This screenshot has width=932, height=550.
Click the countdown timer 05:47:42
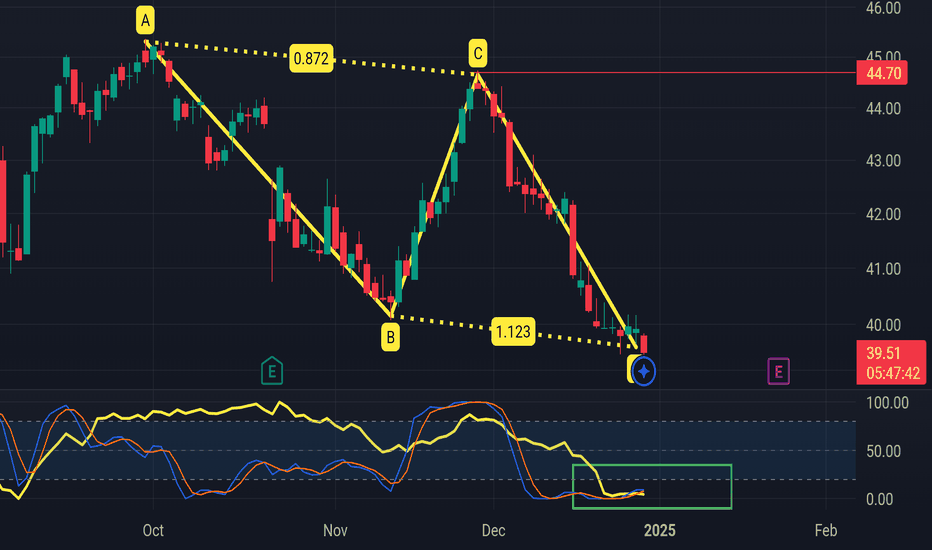(893, 373)
